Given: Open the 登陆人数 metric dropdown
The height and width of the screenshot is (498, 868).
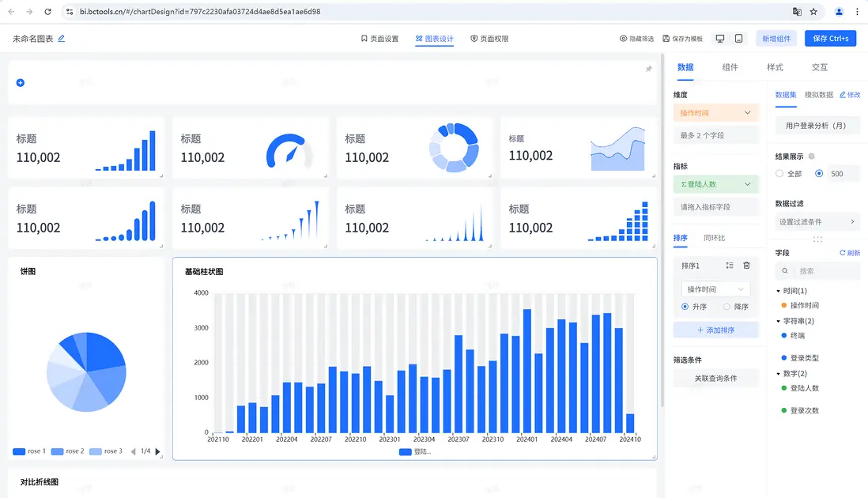Looking at the screenshot, I should tap(715, 184).
